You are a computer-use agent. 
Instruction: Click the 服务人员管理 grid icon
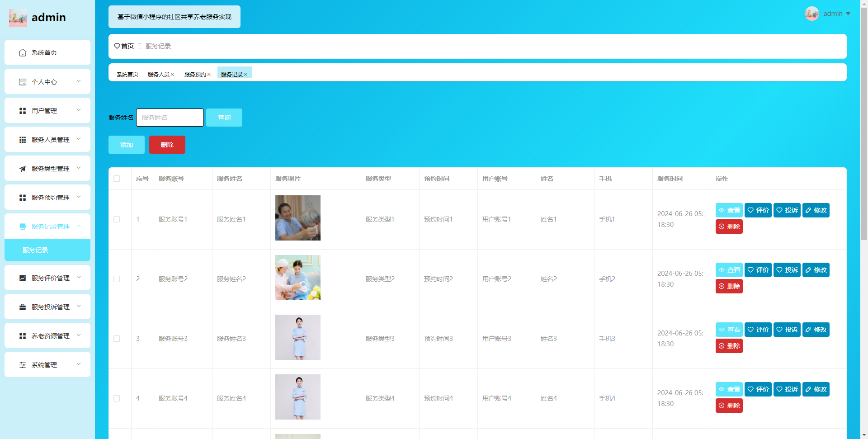tap(23, 140)
